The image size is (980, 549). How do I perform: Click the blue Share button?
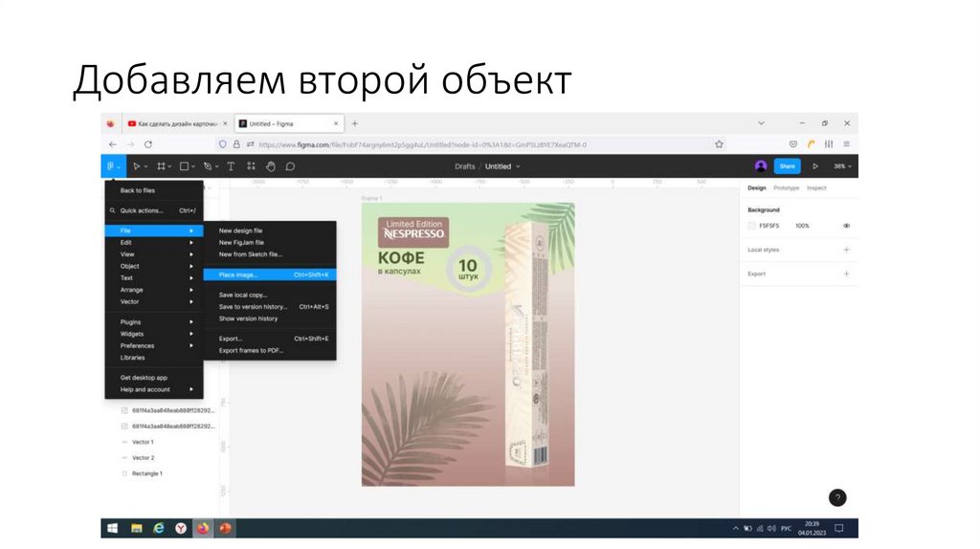(x=787, y=166)
